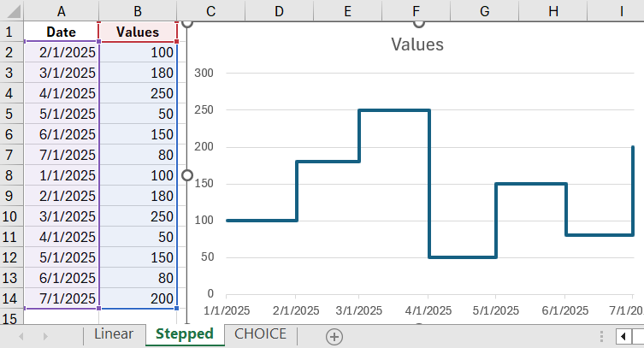Select row 15 header
This screenshot has width=644, height=348.
point(11,317)
